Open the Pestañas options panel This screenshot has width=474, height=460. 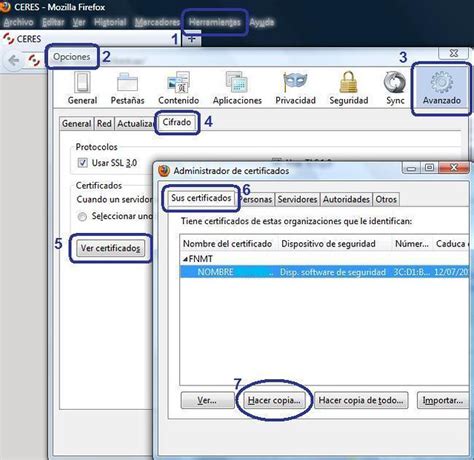click(x=127, y=88)
